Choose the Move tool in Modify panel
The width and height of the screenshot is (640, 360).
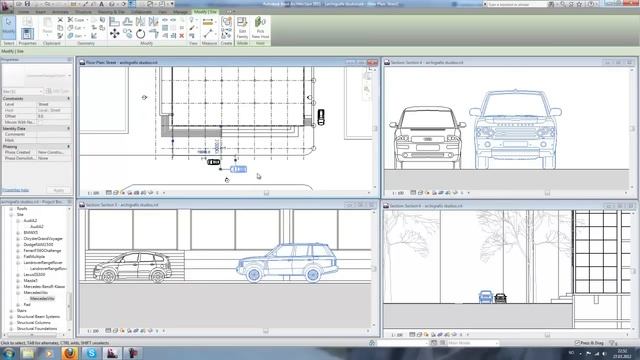[x=115, y=33]
